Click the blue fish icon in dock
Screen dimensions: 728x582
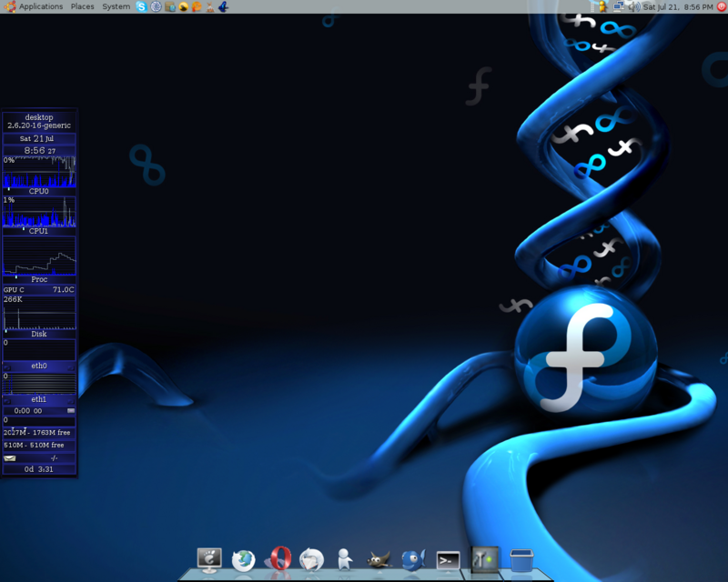click(413, 559)
